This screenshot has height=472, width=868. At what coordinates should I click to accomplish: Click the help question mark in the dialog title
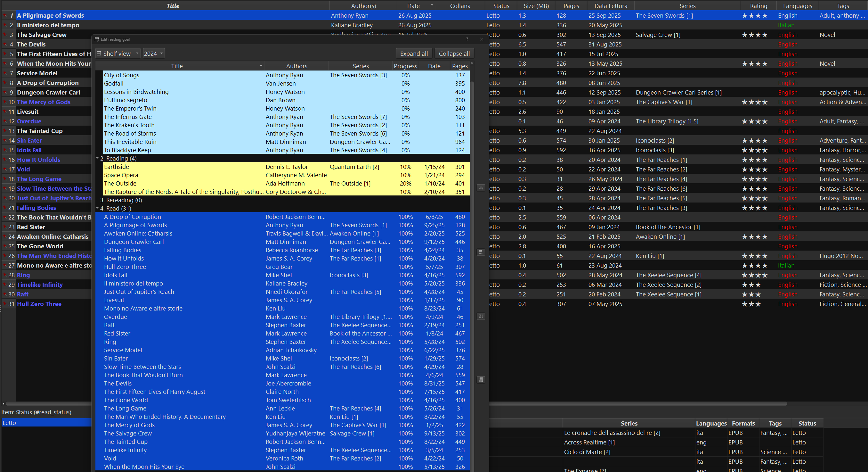pyautogui.click(x=467, y=39)
